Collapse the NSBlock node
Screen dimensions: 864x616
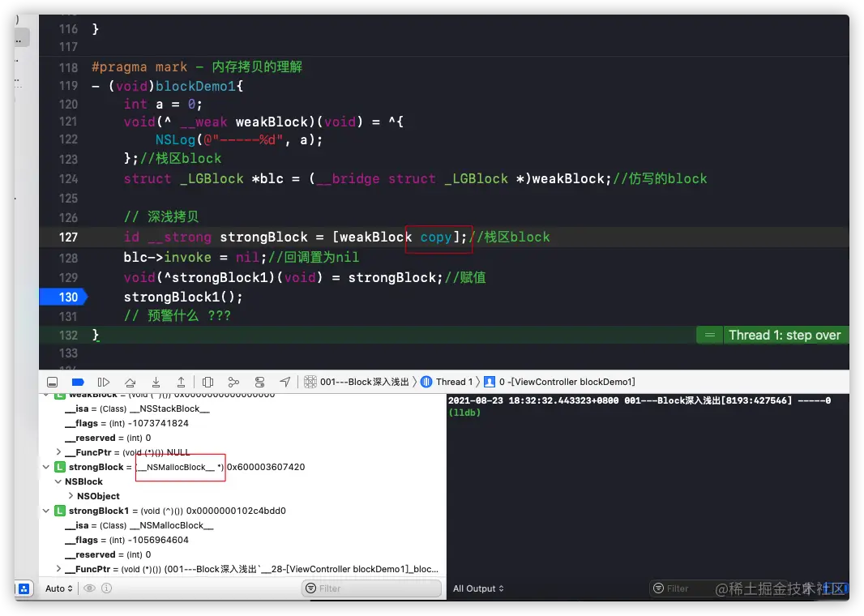[58, 481]
